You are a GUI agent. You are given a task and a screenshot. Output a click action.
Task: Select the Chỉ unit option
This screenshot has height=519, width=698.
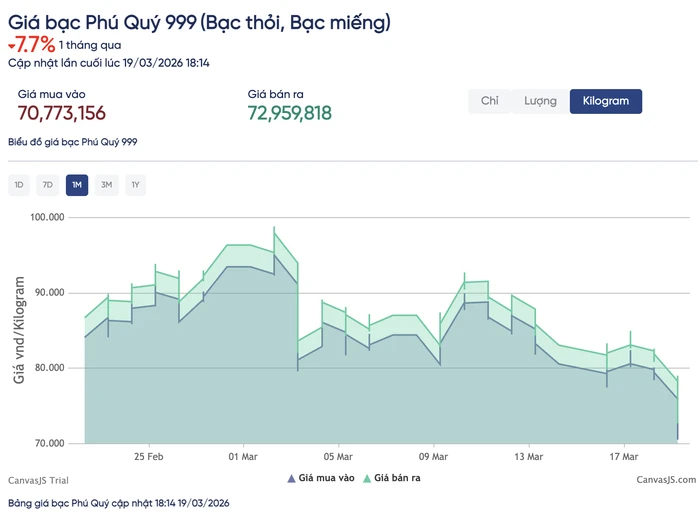(x=490, y=101)
